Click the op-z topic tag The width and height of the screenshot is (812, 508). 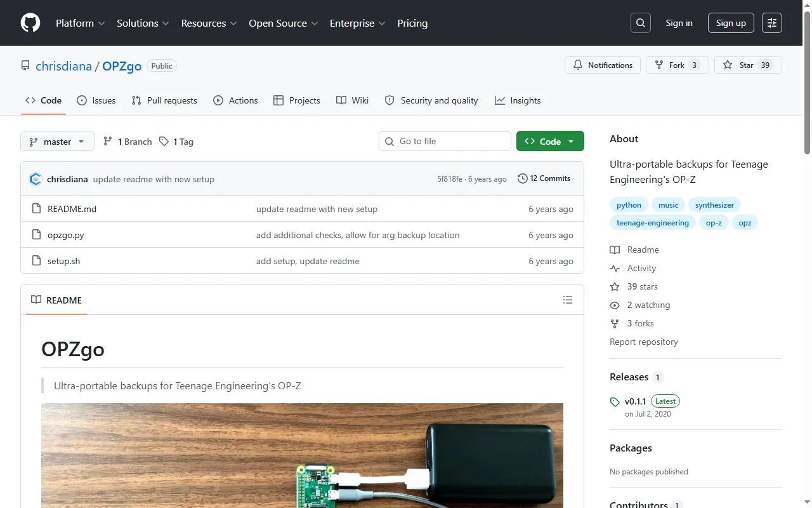click(714, 223)
